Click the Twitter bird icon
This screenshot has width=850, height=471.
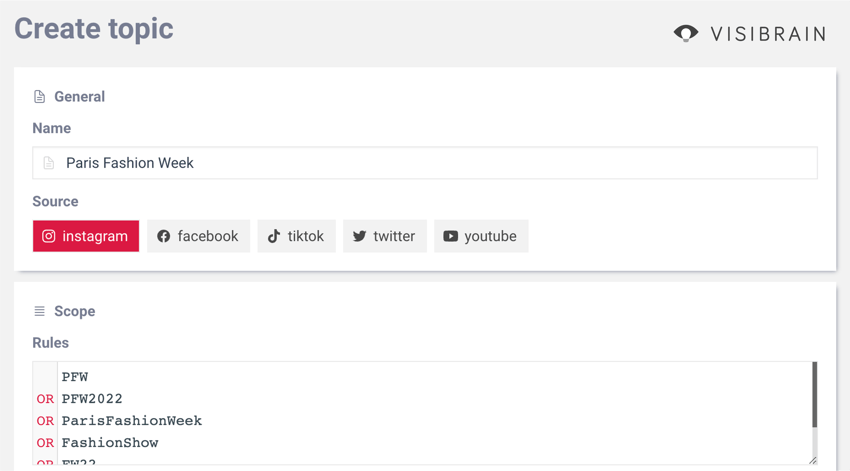pyautogui.click(x=359, y=236)
